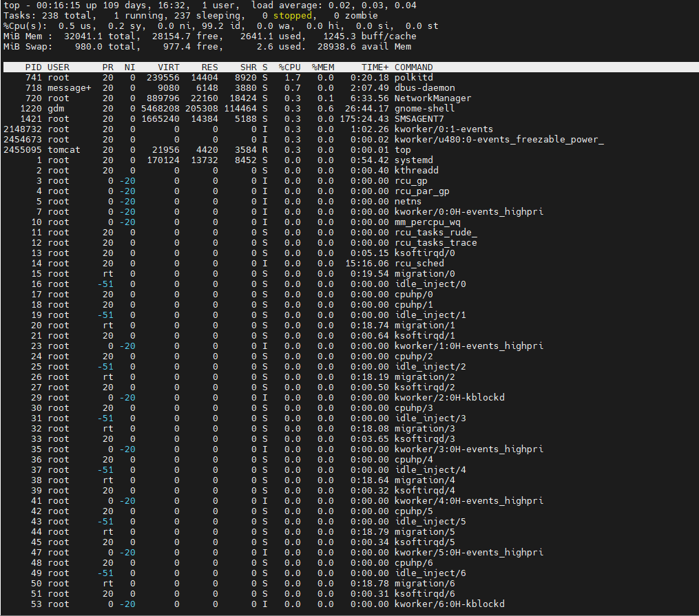
Task: Click the kworker/u480:0-events_freezable_power_ command
Action: 499,140
